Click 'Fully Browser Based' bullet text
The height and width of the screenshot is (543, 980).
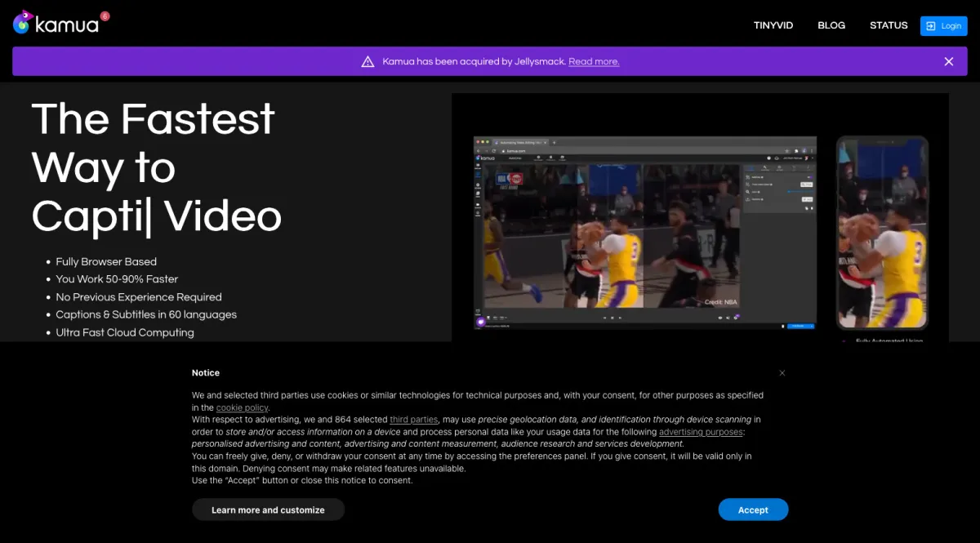[x=106, y=262]
